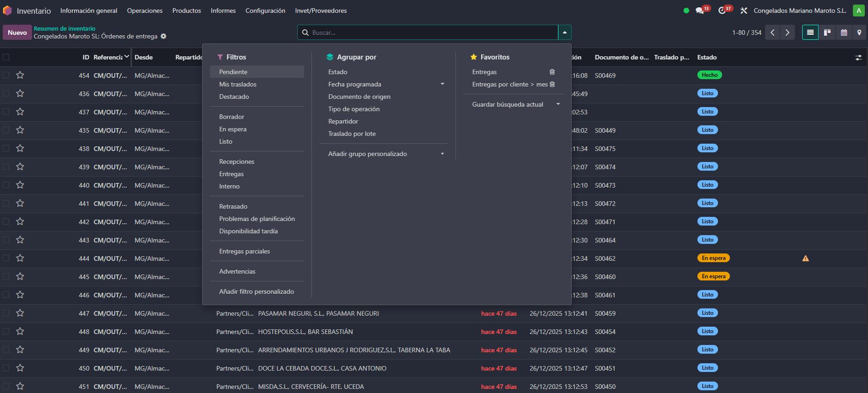This screenshot has height=393, width=868.
Task: Switch to kanban view
Action: [x=827, y=32]
